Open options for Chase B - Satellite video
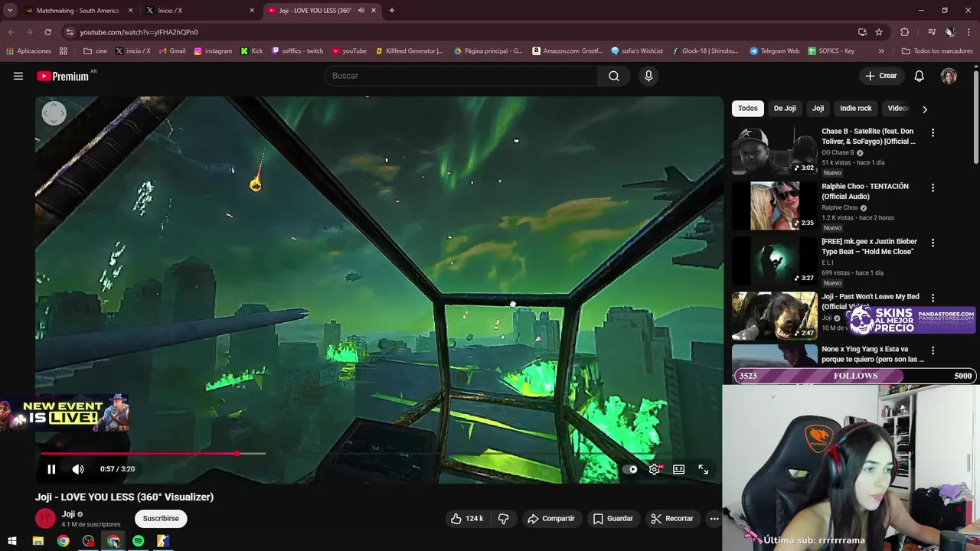The height and width of the screenshot is (551, 980). (933, 132)
